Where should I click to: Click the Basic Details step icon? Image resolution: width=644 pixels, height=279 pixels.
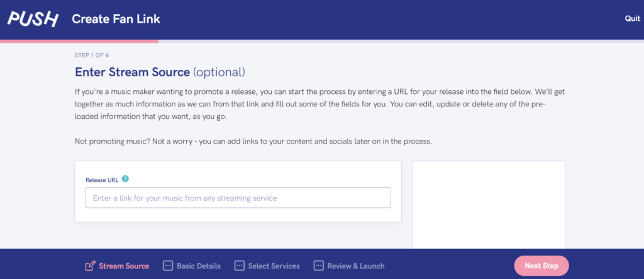coord(167,266)
